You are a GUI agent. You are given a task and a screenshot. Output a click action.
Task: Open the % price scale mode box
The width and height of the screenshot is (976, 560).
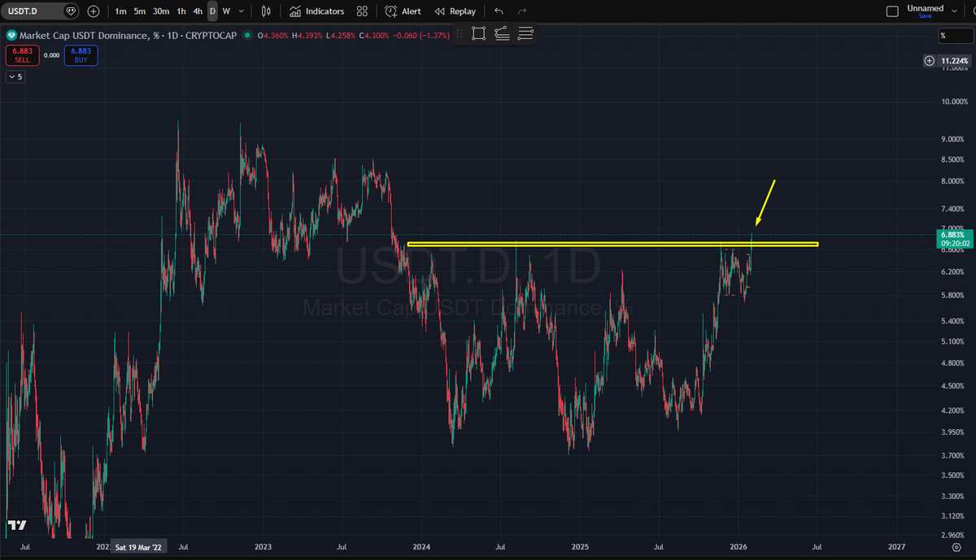(x=955, y=35)
